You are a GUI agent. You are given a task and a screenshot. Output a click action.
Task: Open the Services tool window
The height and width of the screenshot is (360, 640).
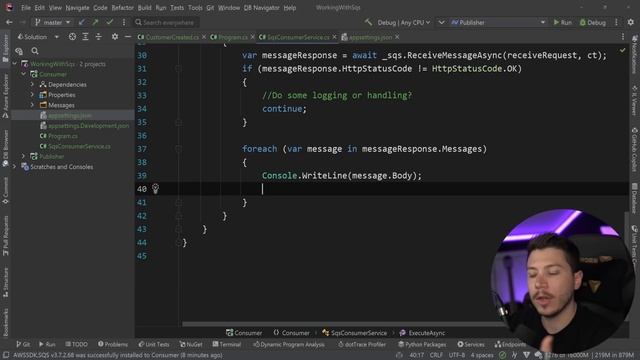click(x=471, y=344)
